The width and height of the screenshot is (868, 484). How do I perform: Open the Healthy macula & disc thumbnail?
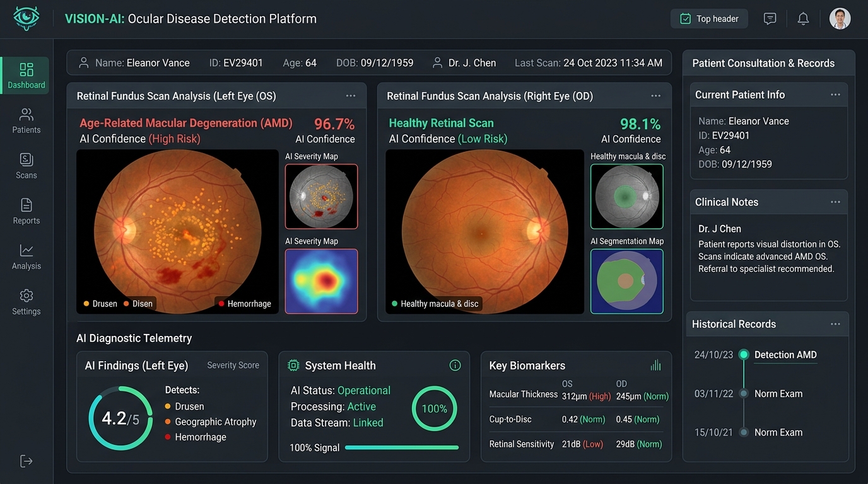click(627, 197)
